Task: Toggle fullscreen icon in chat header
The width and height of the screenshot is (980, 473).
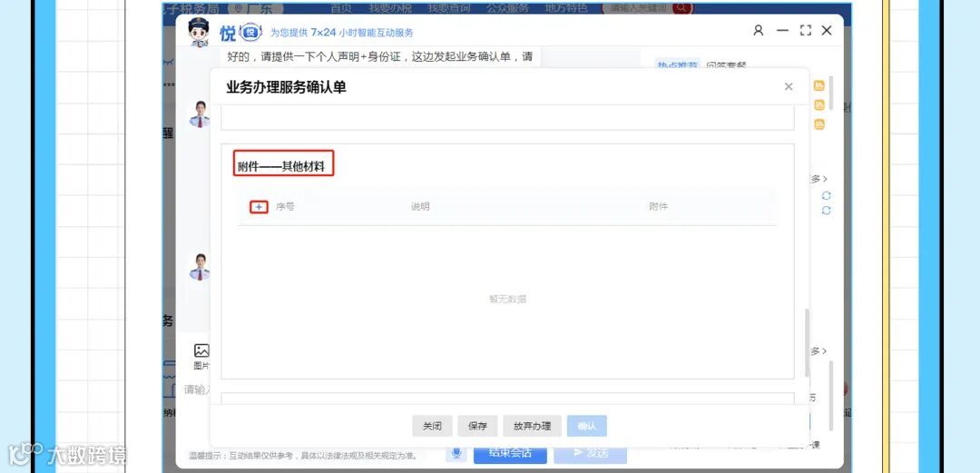Action: tap(806, 30)
